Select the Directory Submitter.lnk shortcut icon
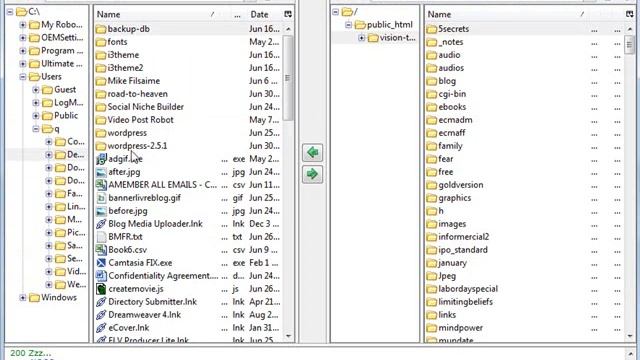640x360 pixels. pos(101,302)
